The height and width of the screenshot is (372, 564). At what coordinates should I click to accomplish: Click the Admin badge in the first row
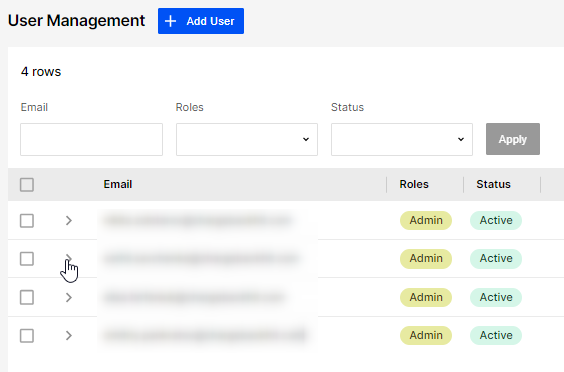point(426,220)
